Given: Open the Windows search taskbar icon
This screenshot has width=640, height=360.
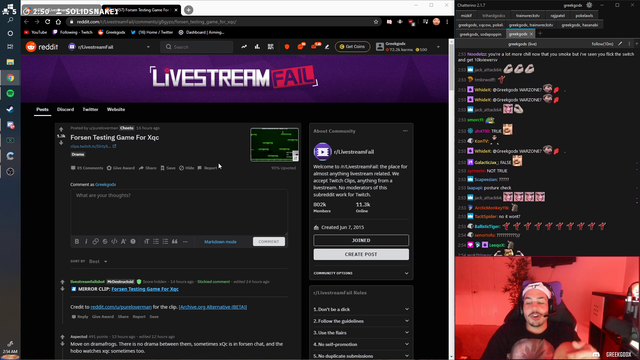Looking at the screenshot, I should 10,20.
